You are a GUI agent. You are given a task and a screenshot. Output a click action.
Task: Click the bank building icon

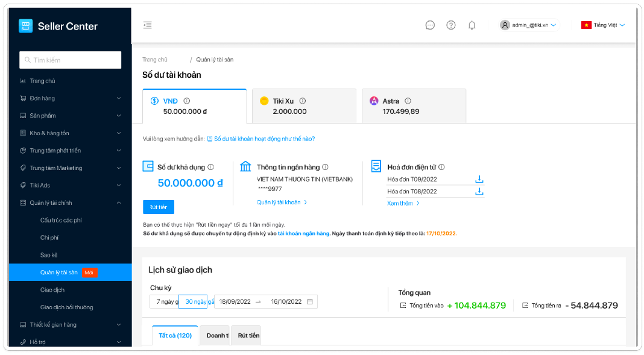pyautogui.click(x=245, y=166)
